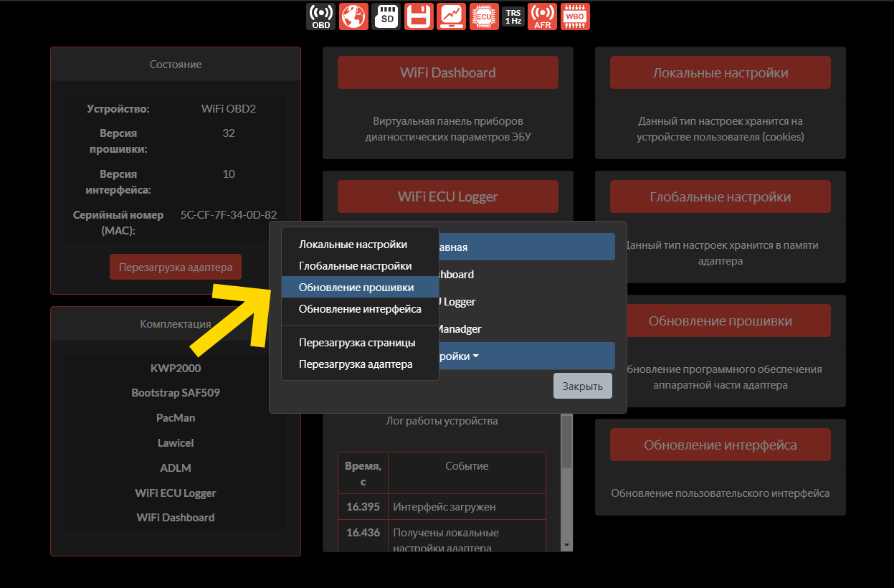Click the OBD connection status icon
This screenshot has height=588, width=894.
[x=321, y=16]
